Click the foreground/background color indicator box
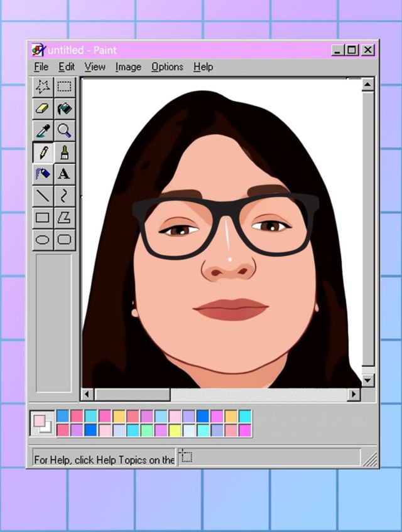Viewport: 402px width, 532px height. (x=42, y=423)
